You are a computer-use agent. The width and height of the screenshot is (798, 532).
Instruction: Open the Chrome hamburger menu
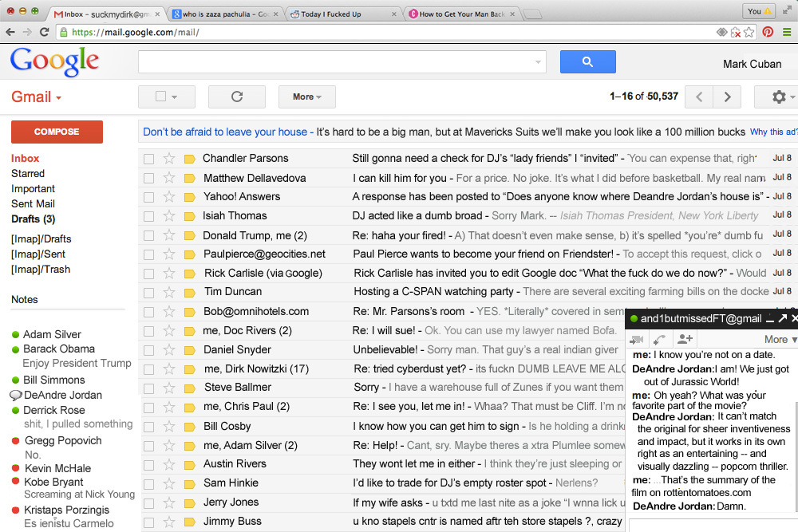(787, 32)
